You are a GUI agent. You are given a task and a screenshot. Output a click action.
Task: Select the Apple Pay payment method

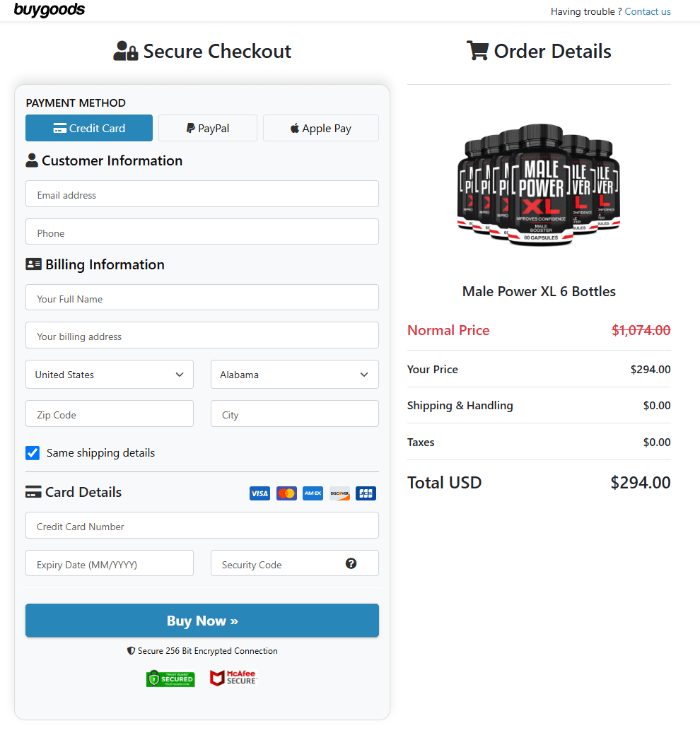coord(320,128)
